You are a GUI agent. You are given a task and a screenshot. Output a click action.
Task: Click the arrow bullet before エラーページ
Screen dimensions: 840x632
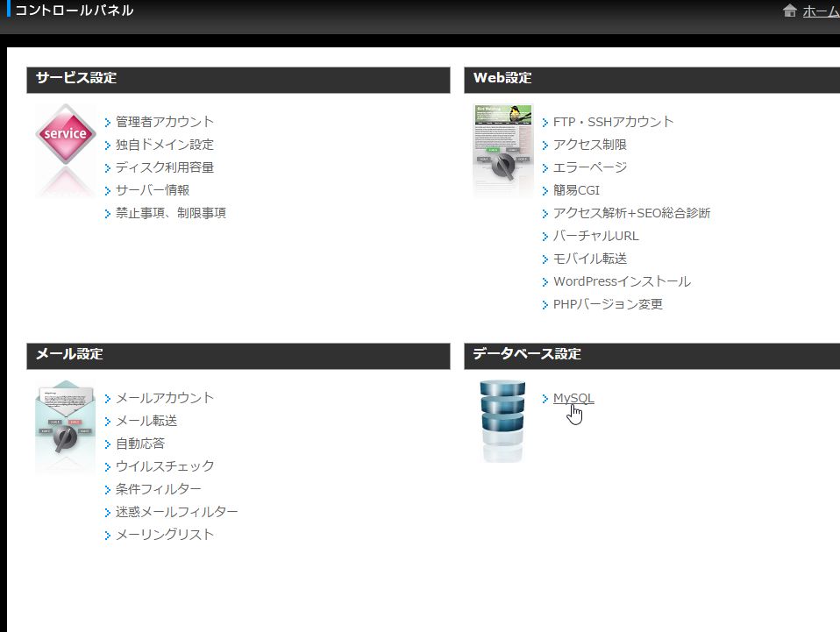point(545,168)
